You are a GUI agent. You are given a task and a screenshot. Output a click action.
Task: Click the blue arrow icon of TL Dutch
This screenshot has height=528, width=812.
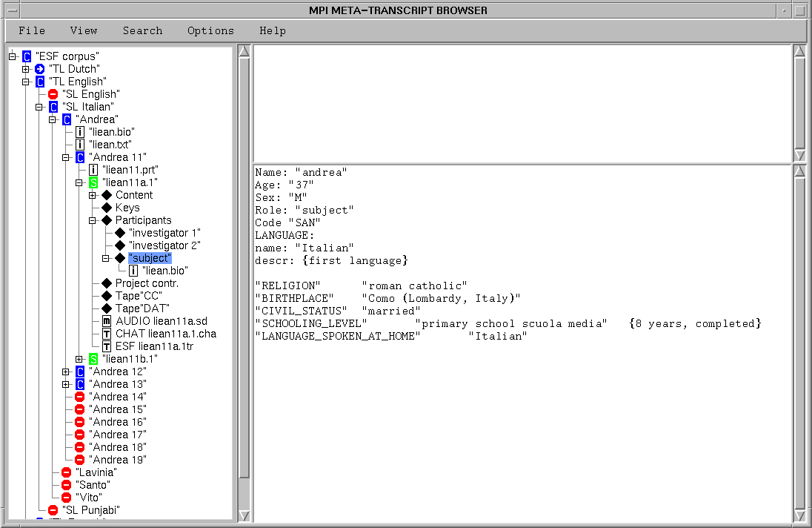(x=40, y=69)
